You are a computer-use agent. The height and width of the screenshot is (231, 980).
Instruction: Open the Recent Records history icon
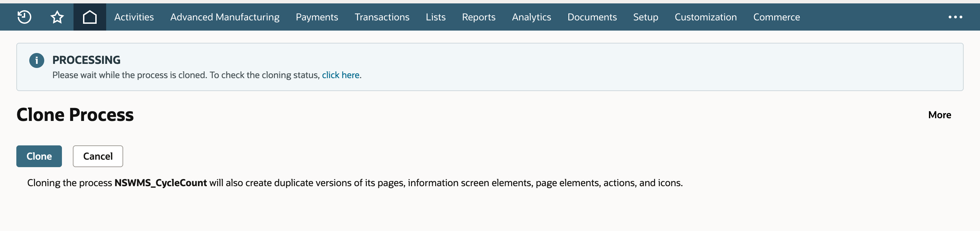24,17
